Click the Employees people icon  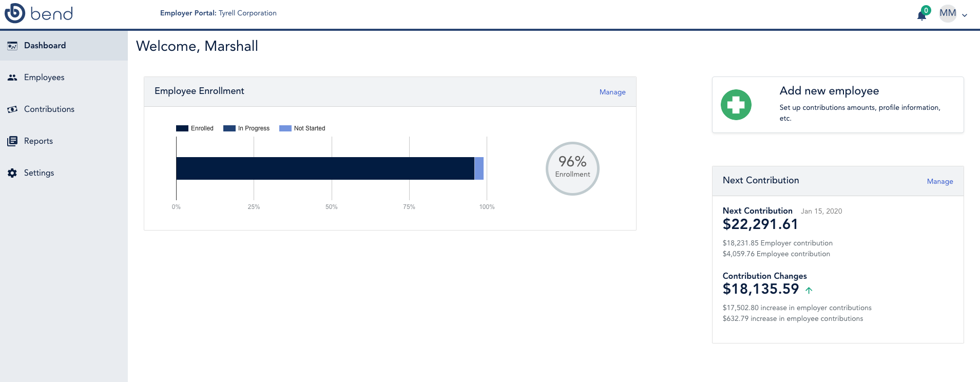click(x=12, y=78)
